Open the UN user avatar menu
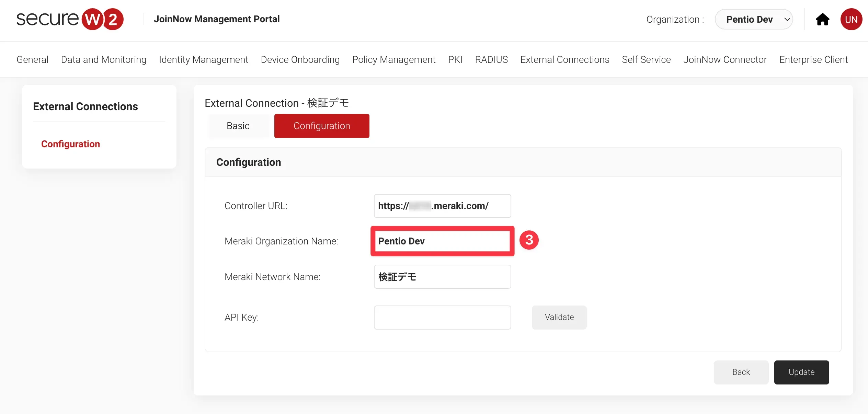This screenshot has width=868, height=414. pos(851,20)
